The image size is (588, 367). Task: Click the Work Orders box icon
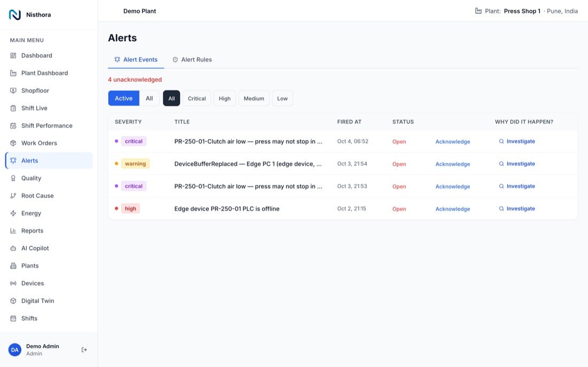(13, 143)
